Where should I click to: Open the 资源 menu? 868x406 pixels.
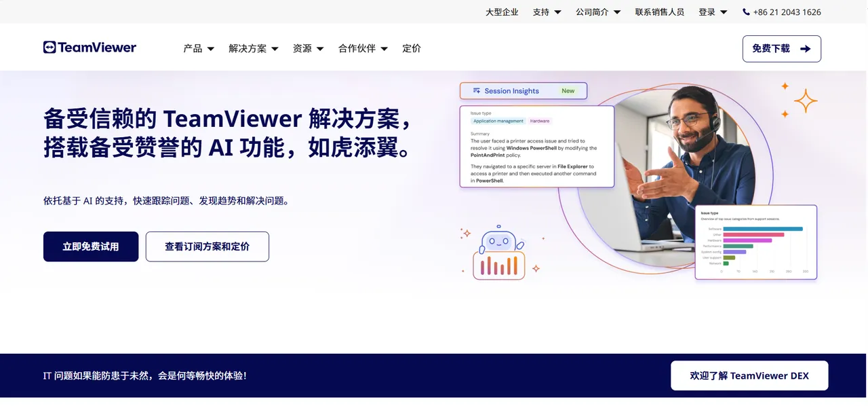[309, 48]
